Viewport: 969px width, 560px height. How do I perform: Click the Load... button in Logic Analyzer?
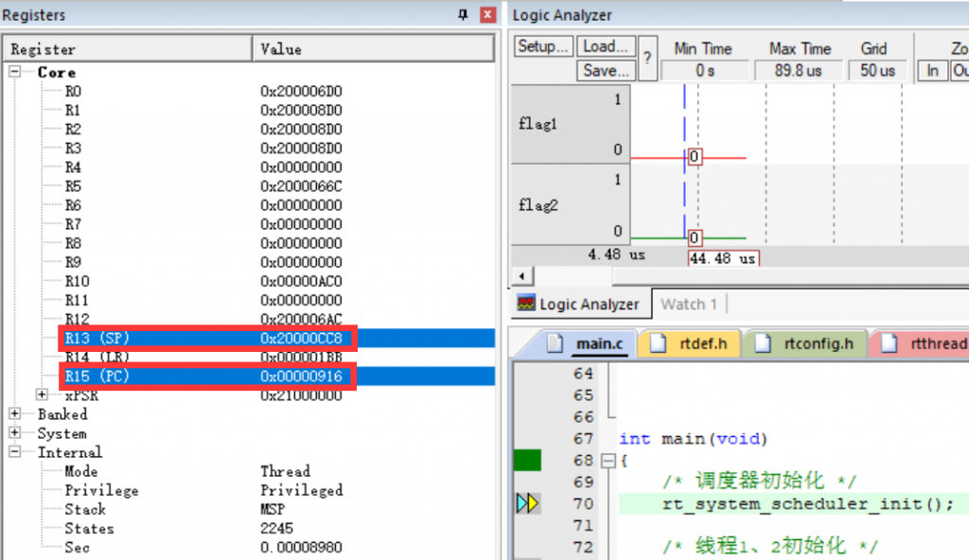[606, 46]
